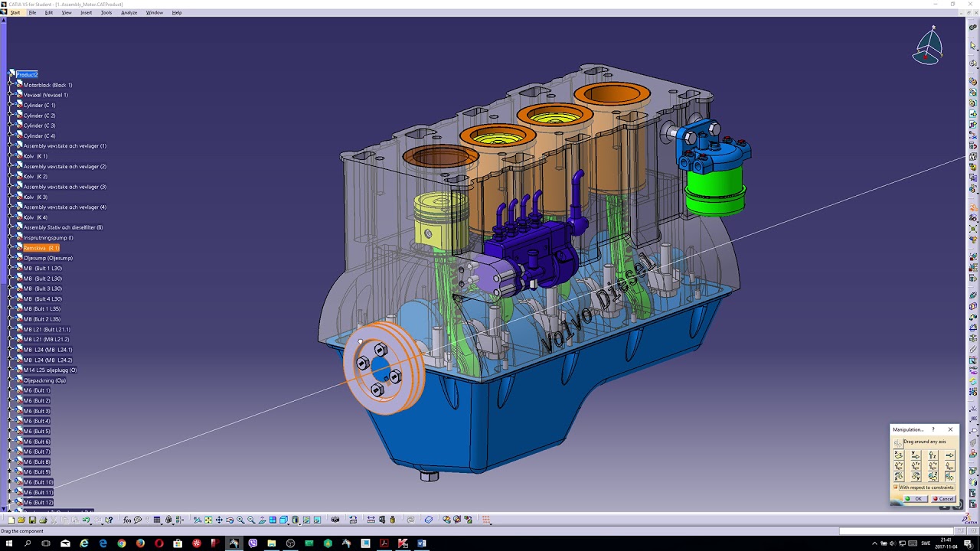Expand the Motorblock (Block 1) node
The width and height of the screenshot is (980, 551).
point(11,85)
